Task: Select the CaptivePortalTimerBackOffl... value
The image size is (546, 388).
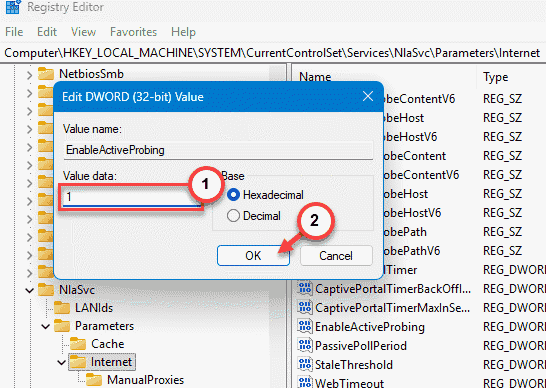Action: point(393,289)
